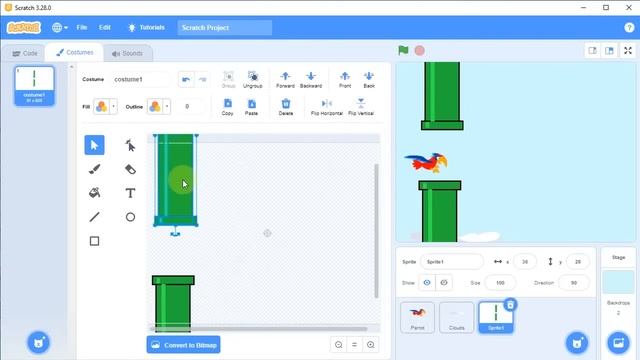This screenshot has height=360, width=640.
Task: Flip the selection Horizontal
Action: tap(327, 107)
